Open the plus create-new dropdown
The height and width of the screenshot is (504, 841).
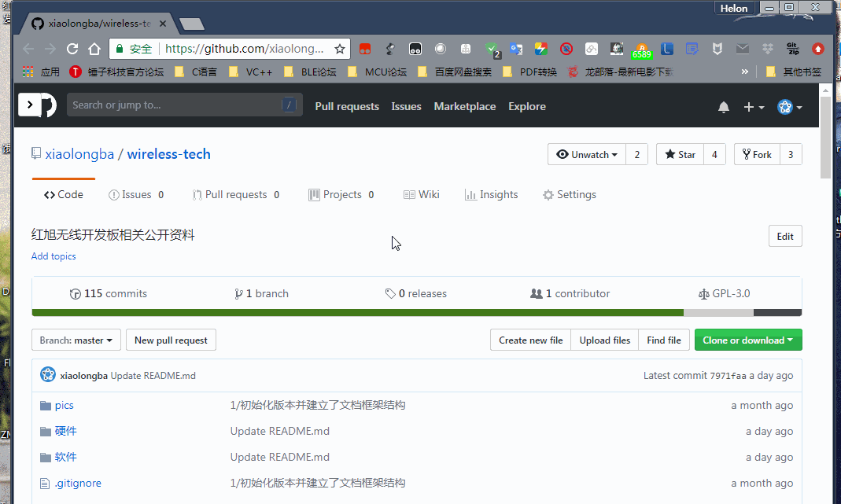754,107
